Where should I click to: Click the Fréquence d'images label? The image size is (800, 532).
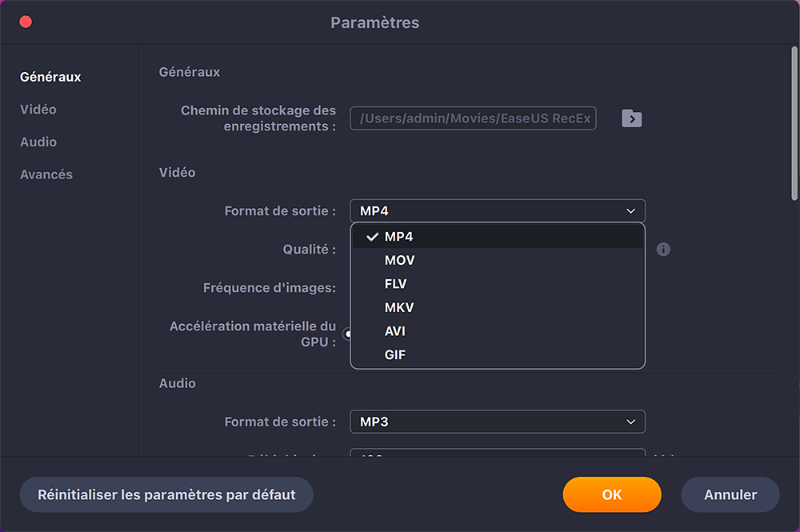click(x=270, y=288)
